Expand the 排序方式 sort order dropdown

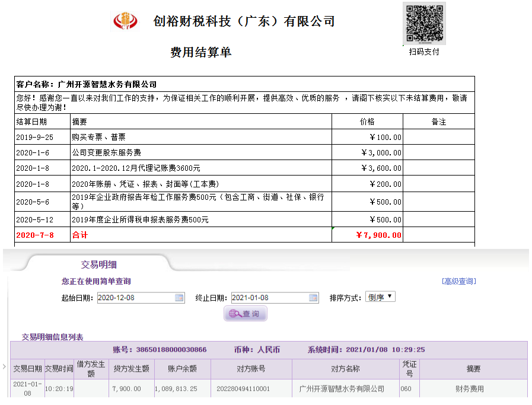380,297
